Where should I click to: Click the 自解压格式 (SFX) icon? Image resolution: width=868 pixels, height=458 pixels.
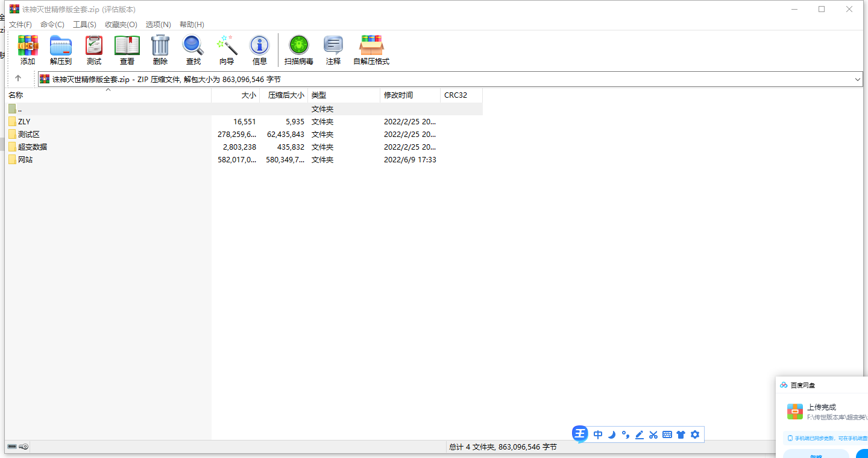[371, 49]
